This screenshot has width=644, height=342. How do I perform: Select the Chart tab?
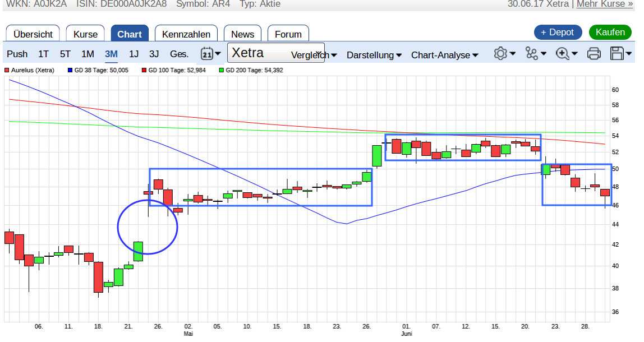click(130, 34)
